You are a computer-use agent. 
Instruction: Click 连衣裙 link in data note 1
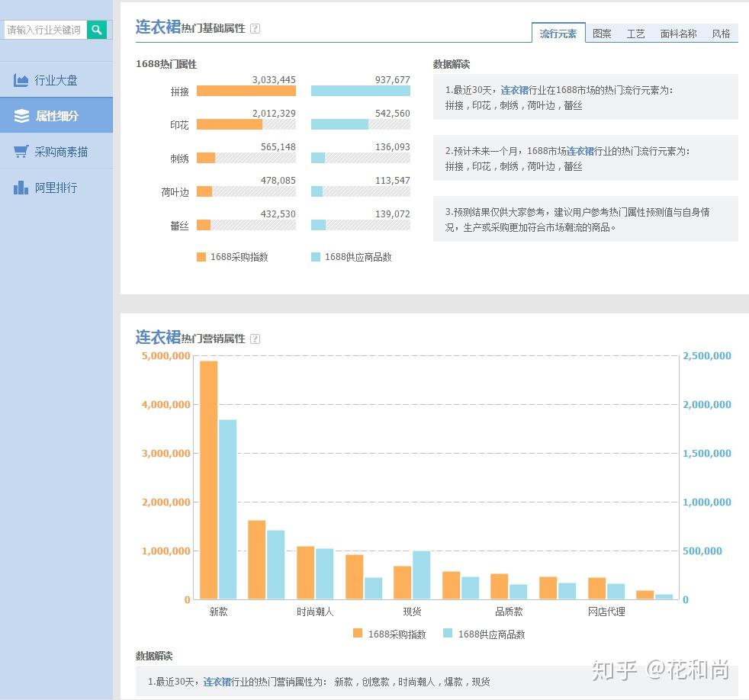514,90
